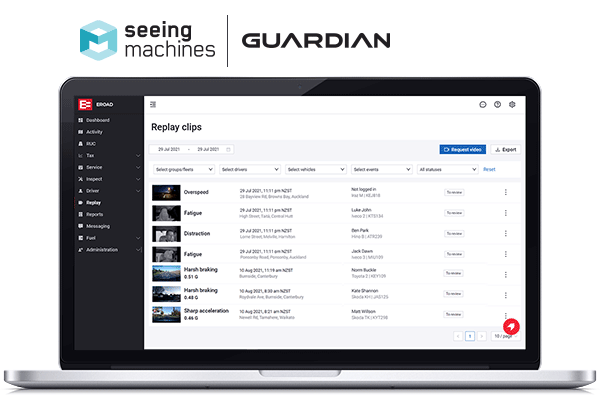Click To review status on Distraction row
This screenshot has height=400, width=600.
454,233
